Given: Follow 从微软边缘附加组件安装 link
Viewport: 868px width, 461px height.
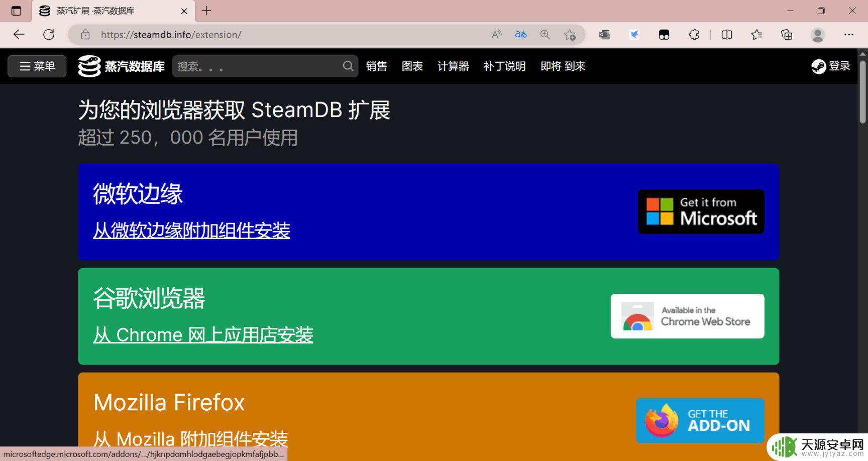Looking at the screenshot, I should [191, 230].
